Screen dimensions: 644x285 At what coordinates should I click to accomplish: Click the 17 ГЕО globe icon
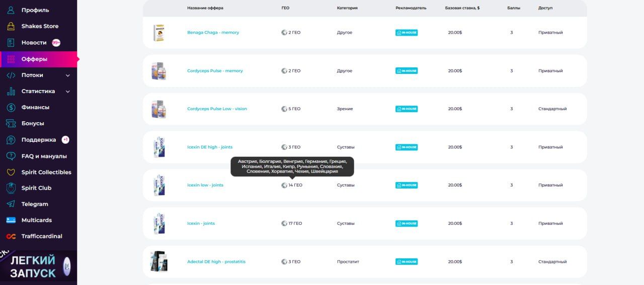284,224
